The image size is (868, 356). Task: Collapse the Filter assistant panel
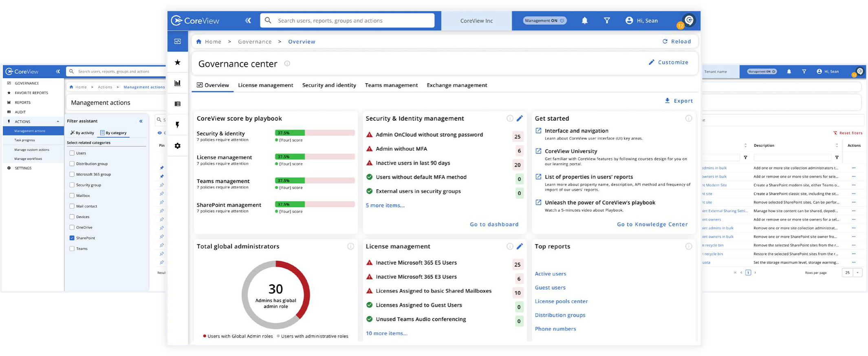[141, 121]
